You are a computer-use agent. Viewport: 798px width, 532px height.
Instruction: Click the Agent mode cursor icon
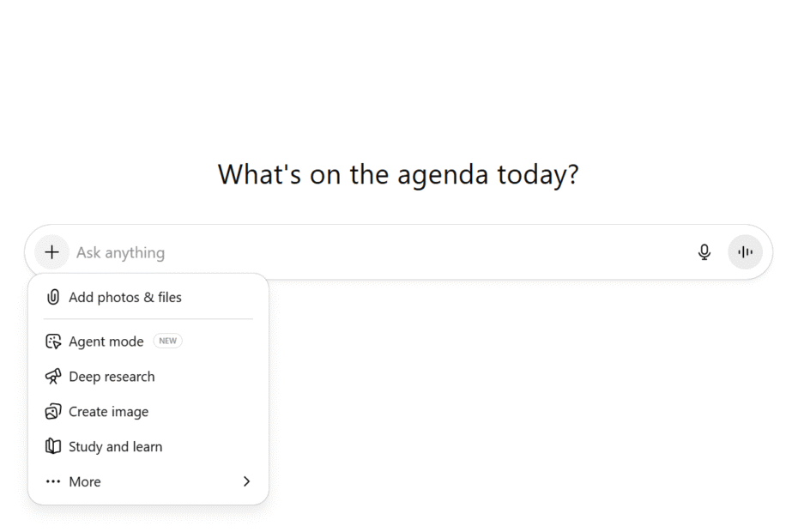click(x=53, y=342)
